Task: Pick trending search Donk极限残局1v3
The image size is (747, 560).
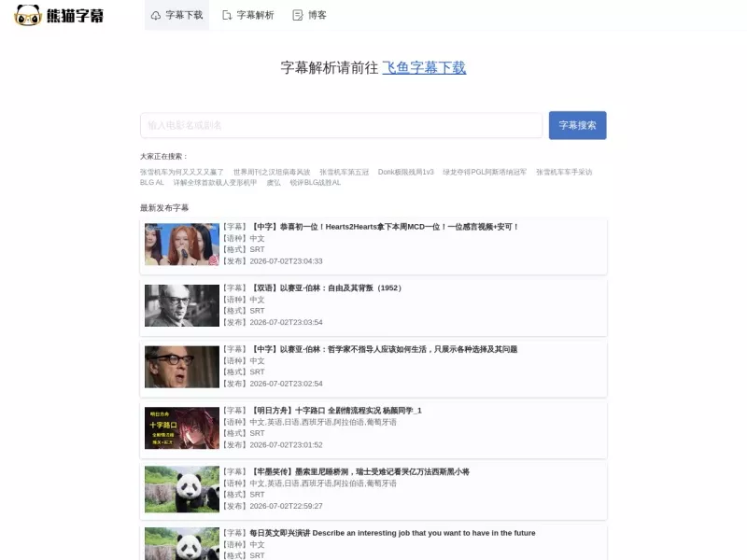Action: (406, 172)
